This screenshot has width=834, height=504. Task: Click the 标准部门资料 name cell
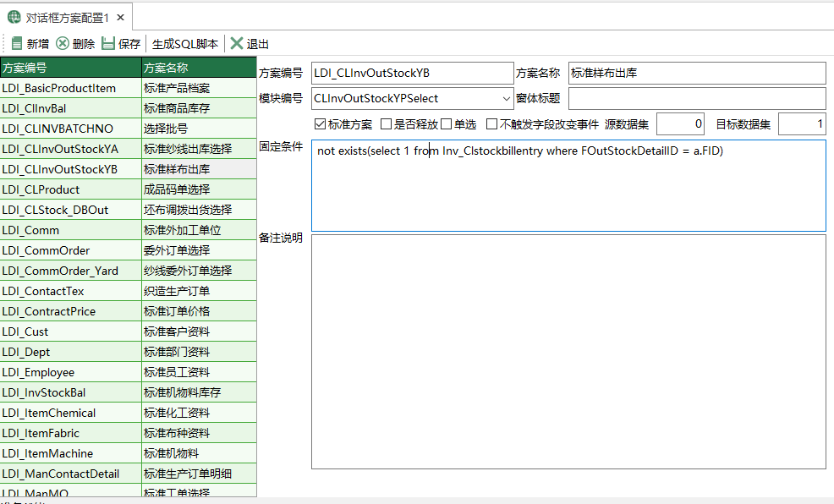pyautogui.click(x=199, y=352)
